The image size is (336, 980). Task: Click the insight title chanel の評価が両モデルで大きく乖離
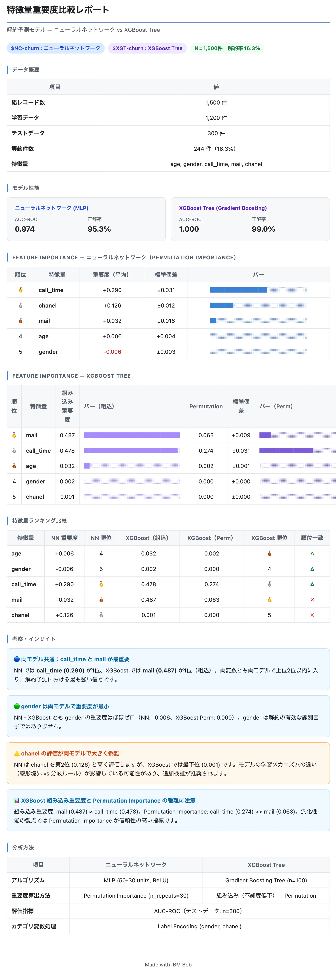70,753
